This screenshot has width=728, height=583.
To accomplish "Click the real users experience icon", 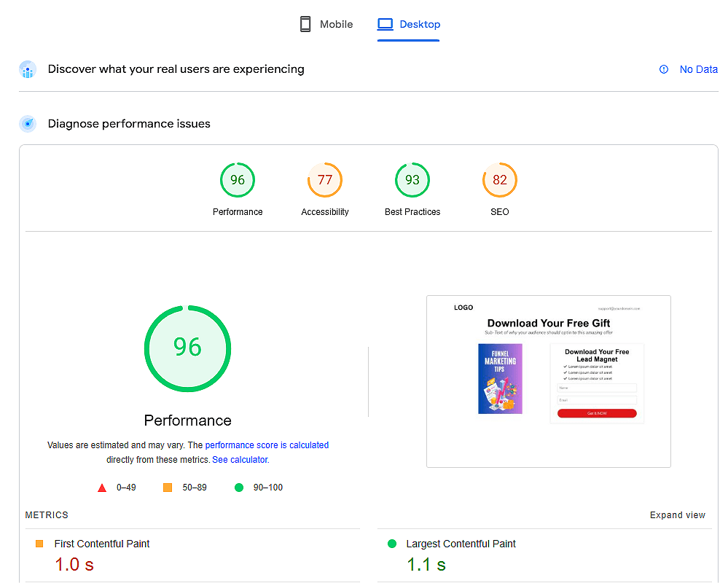I will [28, 70].
